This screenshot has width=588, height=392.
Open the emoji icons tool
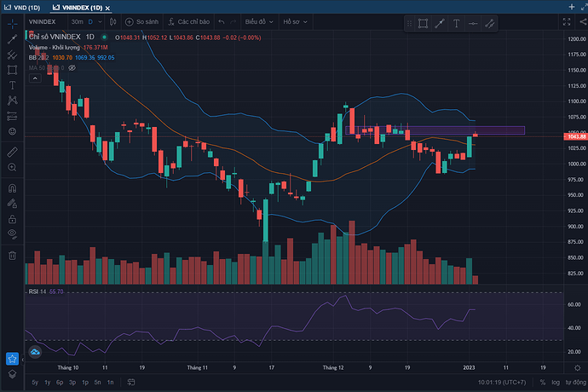point(12,131)
